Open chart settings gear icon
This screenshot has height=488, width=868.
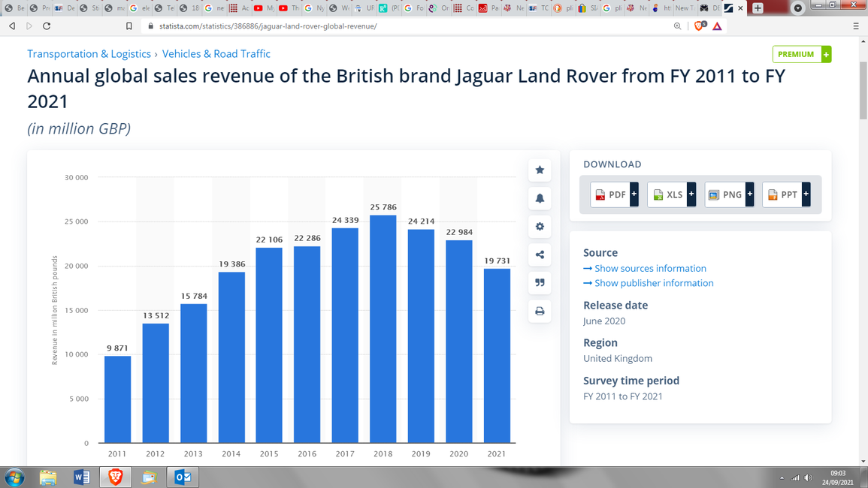click(x=540, y=226)
